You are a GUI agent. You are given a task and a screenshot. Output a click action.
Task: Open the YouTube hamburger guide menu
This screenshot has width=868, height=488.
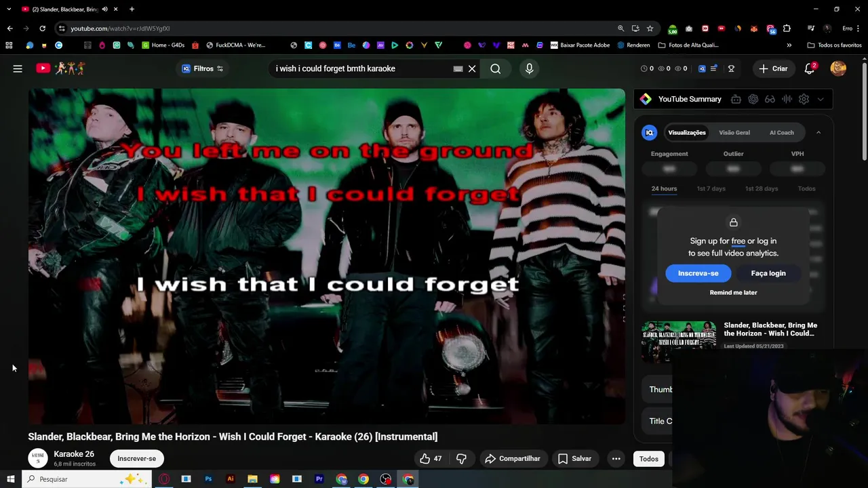pyautogui.click(x=18, y=68)
